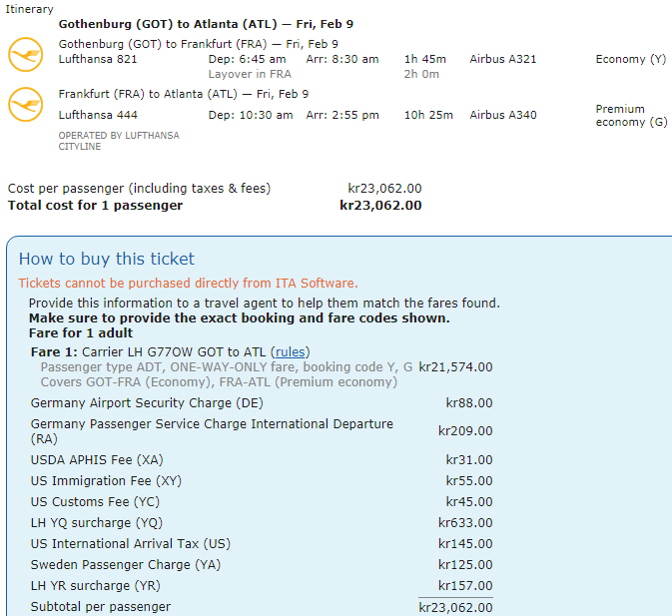Click departure time 'Dep: 10:30 am'
This screenshot has height=616, width=672.
[251, 115]
